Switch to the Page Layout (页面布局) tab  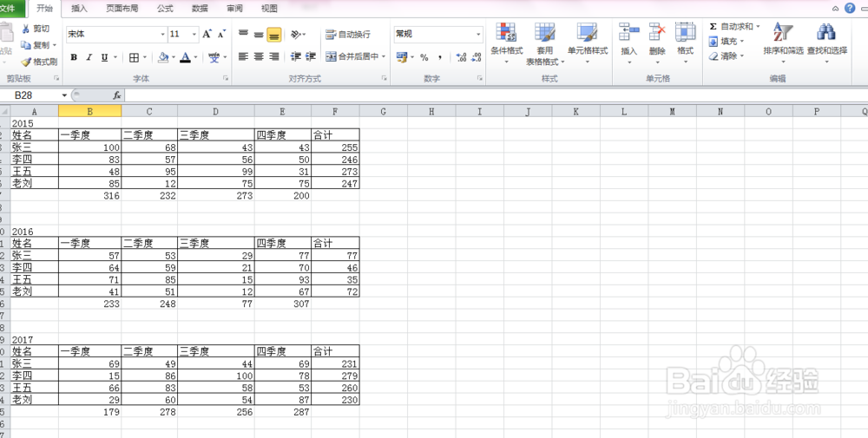pos(122,9)
